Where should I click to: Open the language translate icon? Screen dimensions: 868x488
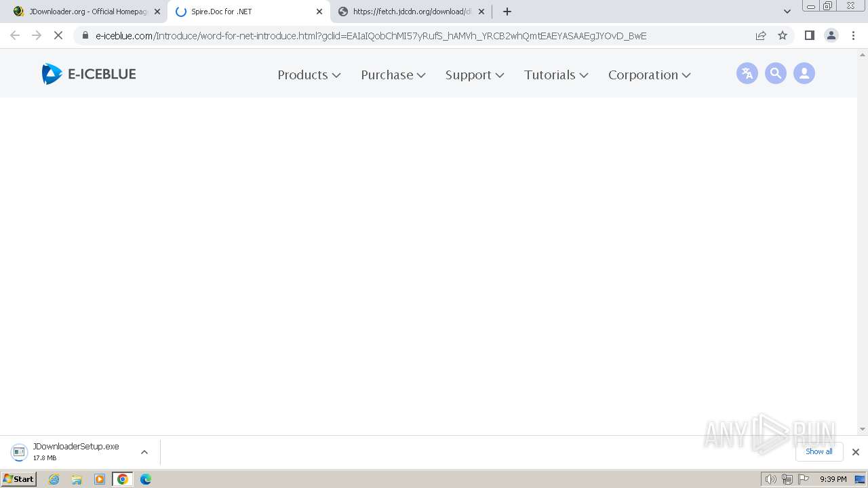[747, 73]
